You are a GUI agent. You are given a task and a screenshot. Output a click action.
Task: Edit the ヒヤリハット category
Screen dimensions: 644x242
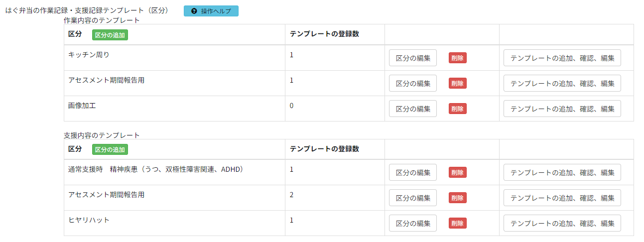pyautogui.click(x=412, y=223)
